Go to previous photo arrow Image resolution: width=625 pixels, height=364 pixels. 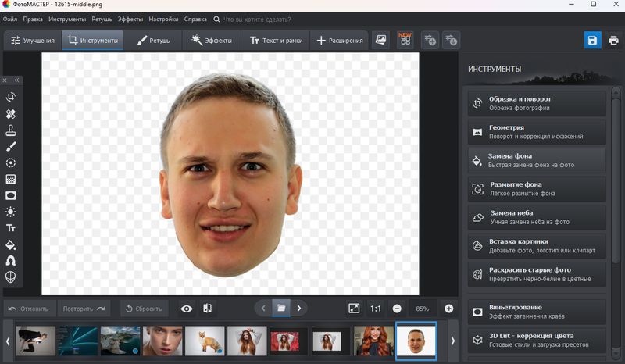[263, 309]
